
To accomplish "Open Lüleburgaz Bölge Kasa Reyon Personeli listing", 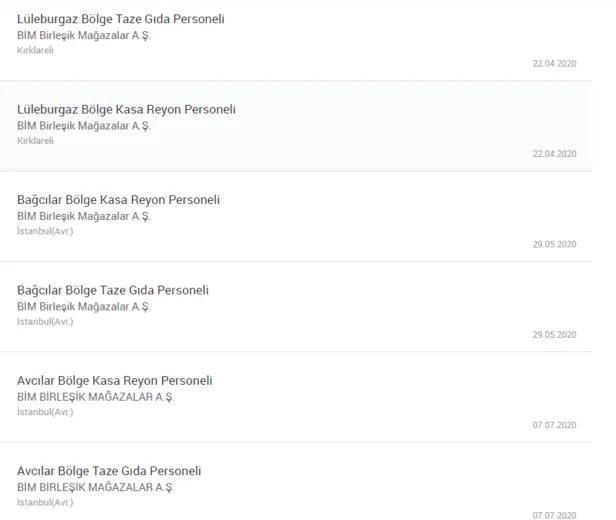I will click(x=126, y=109).
